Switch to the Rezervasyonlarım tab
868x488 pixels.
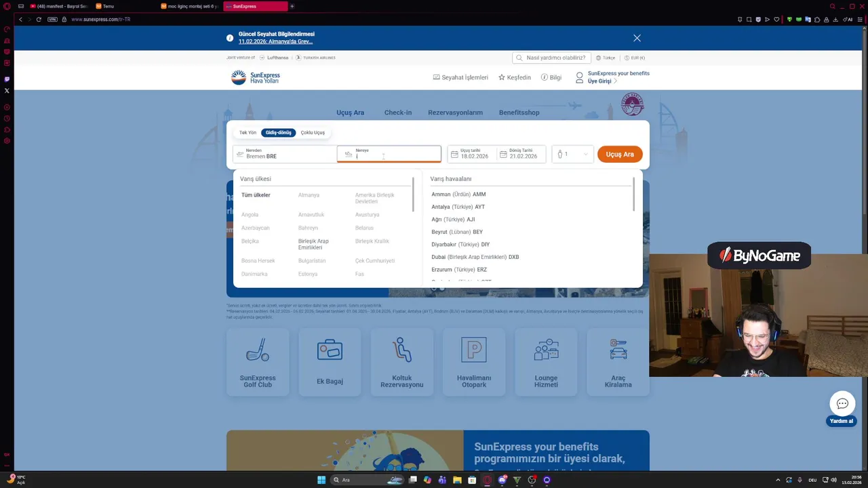(455, 113)
